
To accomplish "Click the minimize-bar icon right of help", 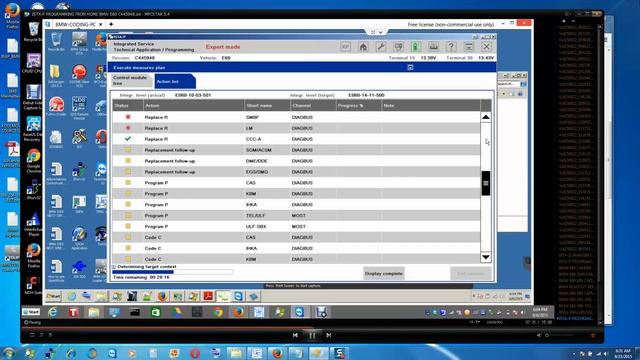I will [469, 47].
